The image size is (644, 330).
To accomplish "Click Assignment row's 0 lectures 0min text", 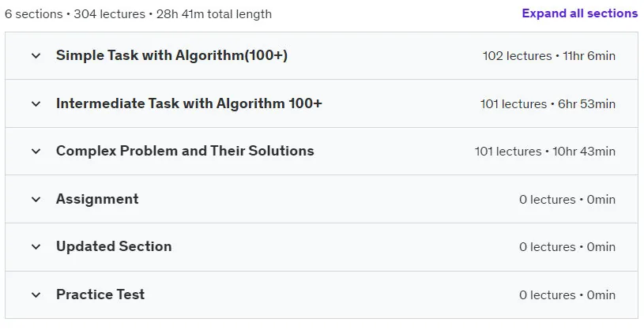I will tap(567, 200).
